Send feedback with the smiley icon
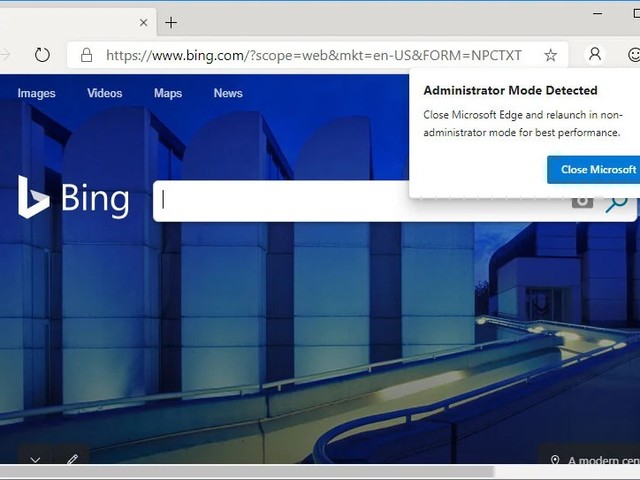Image resolution: width=640 pixels, height=480 pixels. pyautogui.click(x=634, y=55)
